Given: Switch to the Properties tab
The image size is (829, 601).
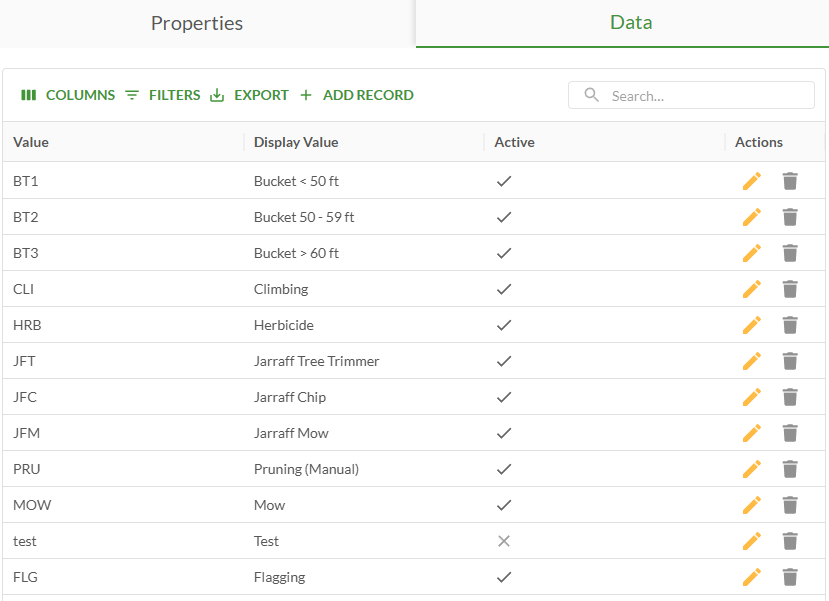Looking at the screenshot, I should (x=197, y=23).
